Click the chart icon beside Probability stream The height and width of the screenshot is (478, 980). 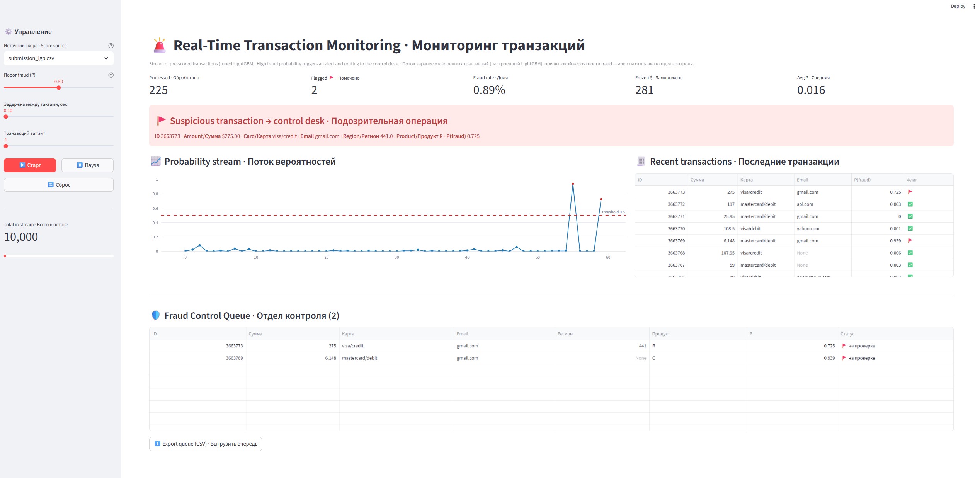coord(156,161)
